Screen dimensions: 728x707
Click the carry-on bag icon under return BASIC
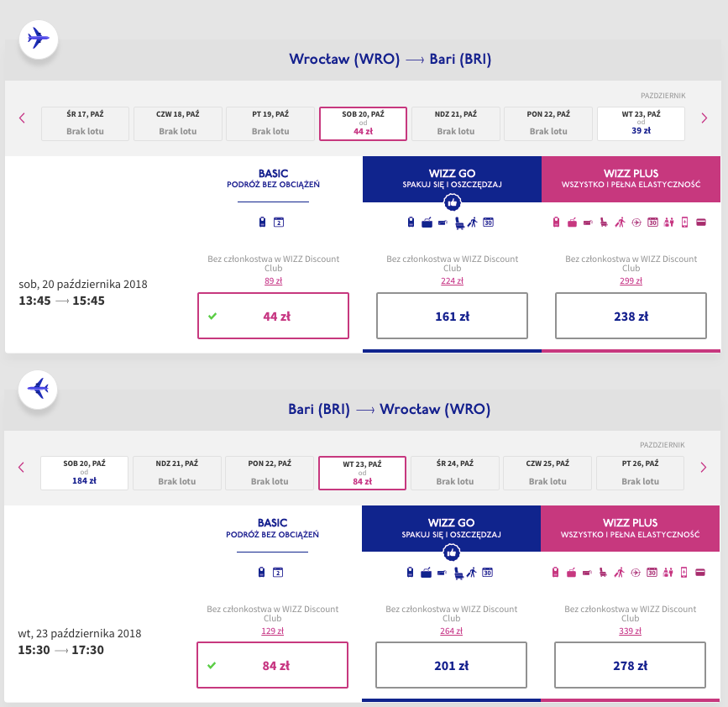tap(262, 573)
